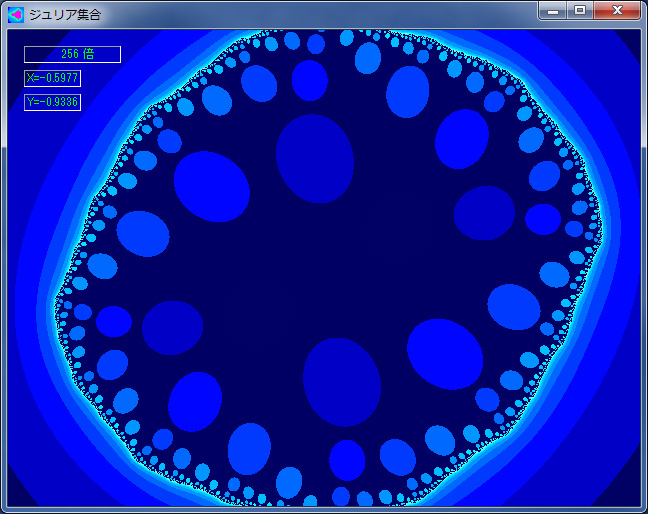Click the ジュリア集合 window title text

[65, 15]
